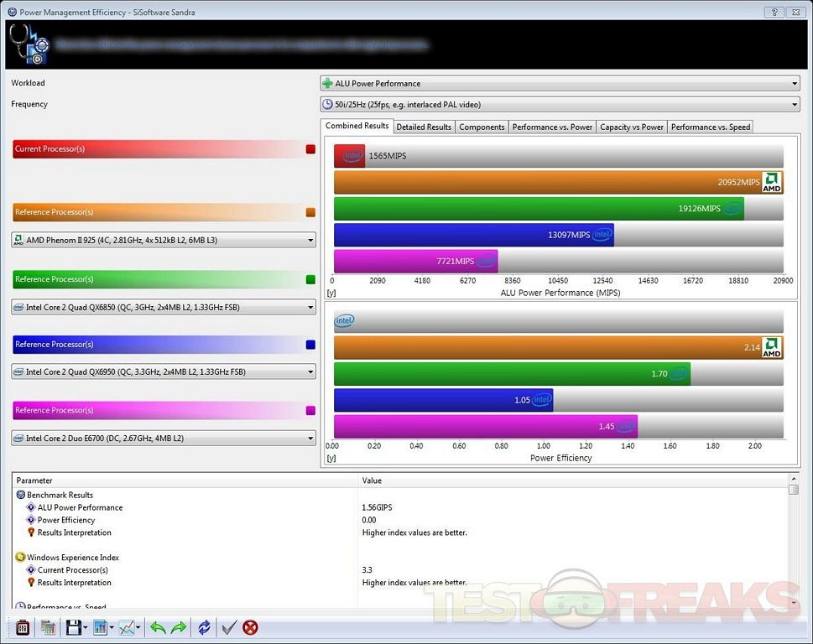Toggle the orange reference processor color box
This screenshot has height=644, width=813.
pos(310,213)
